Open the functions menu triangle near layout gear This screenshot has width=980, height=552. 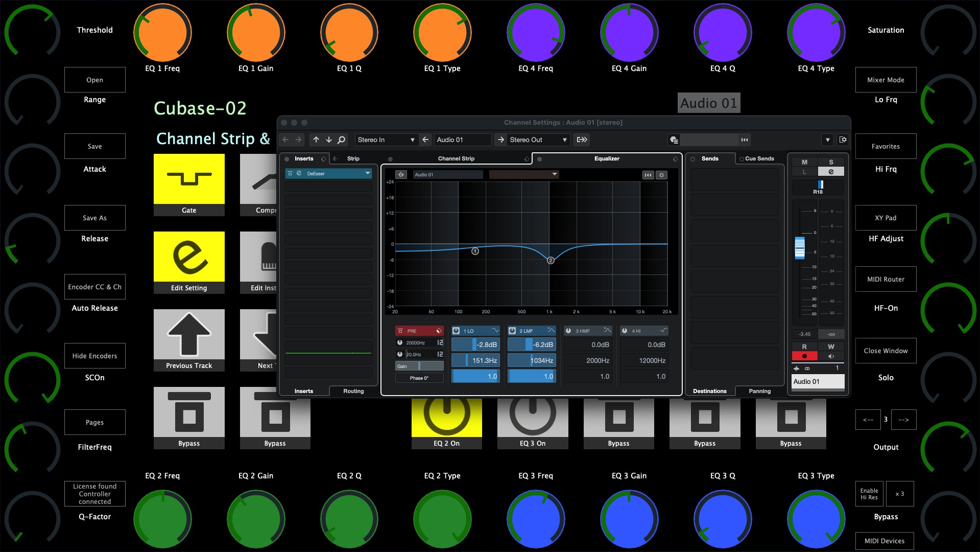click(x=827, y=140)
